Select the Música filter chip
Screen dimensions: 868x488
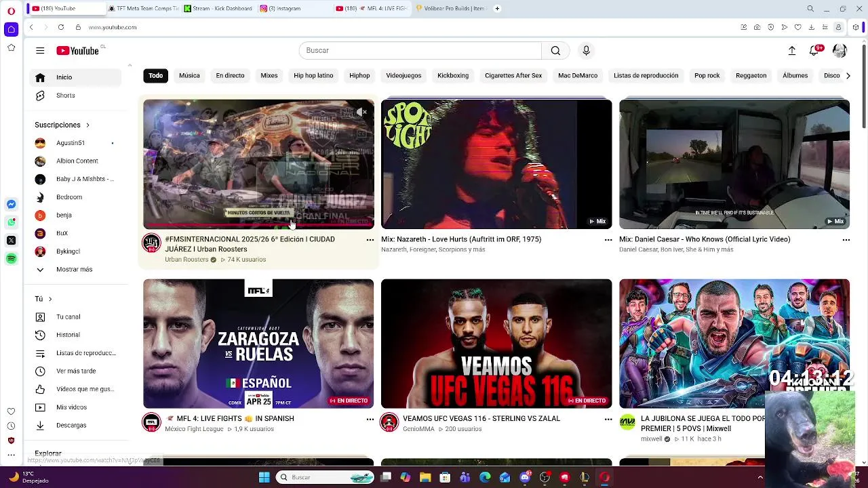[x=189, y=76]
